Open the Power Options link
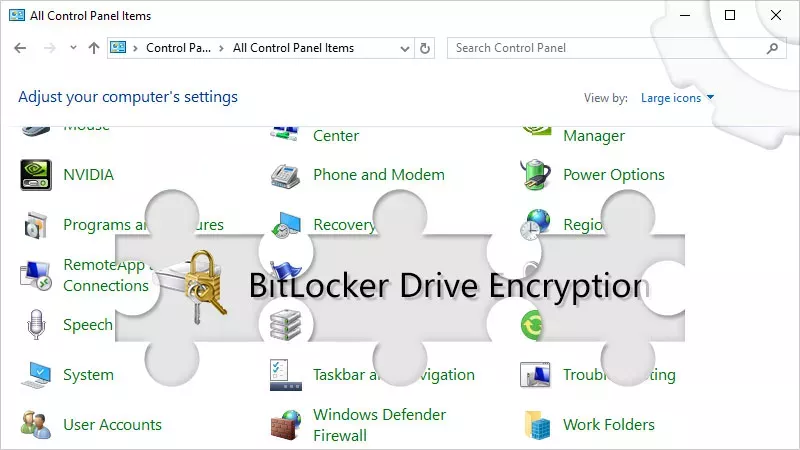The height and width of the screenshot is (450, 800). pos(614,174)
